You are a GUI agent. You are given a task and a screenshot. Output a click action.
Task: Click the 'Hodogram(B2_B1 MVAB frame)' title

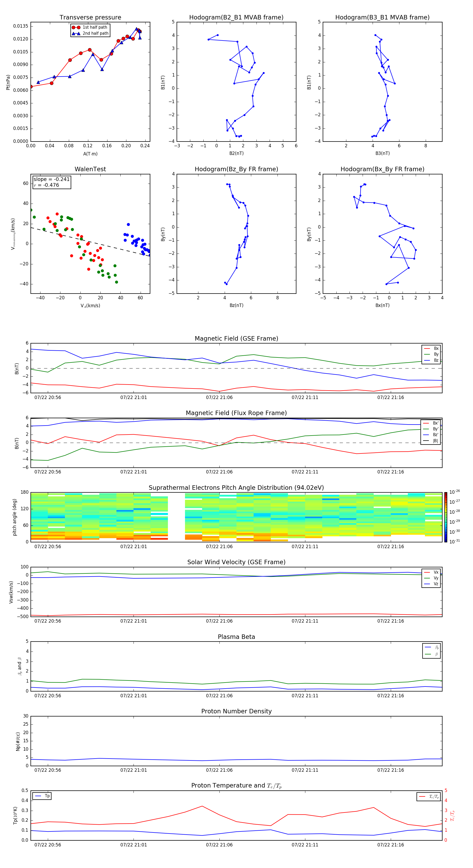click(x=236, y=18)
